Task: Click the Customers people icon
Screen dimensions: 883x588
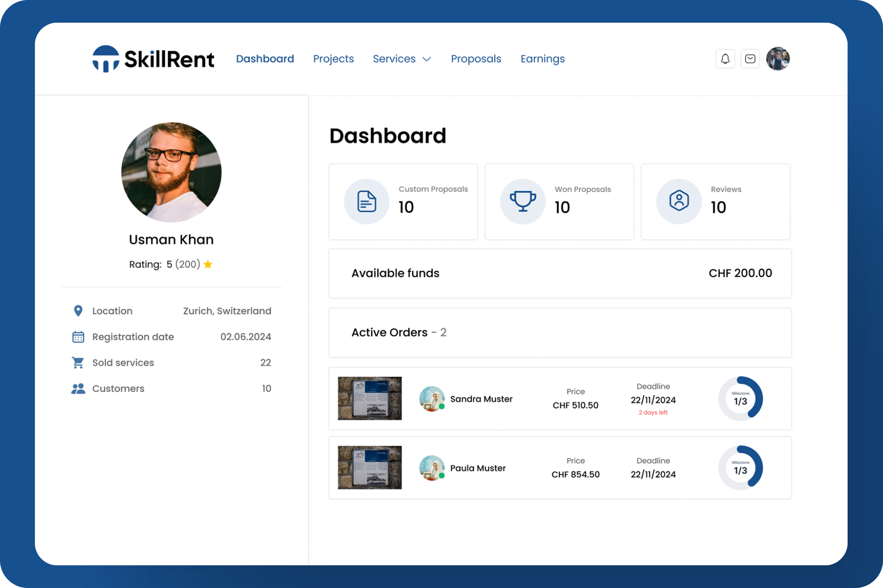Action: (x=78, y=389)
